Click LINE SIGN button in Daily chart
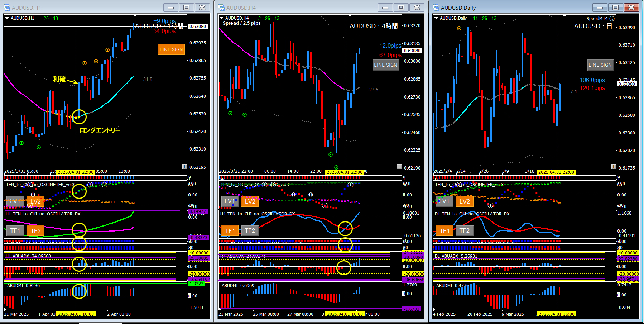Image resolution: width=644 pixels, height=324 pixels. pos(600,65)
